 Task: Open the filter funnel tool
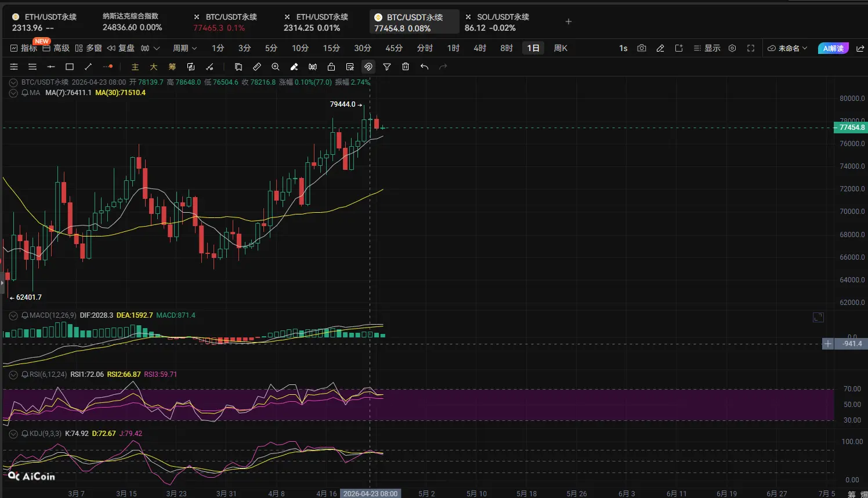[x=387, y=67]
